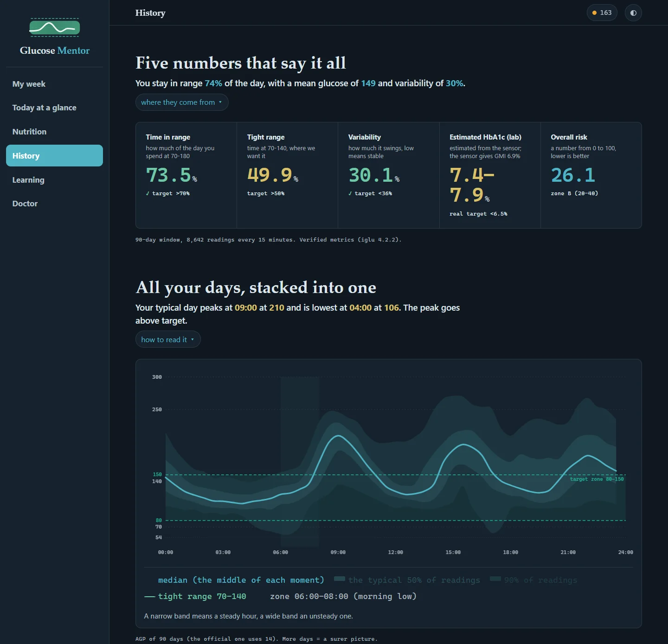668x644 pixels.
Task: Click 'zone B (20-40)' risk label
Action: 574,193
